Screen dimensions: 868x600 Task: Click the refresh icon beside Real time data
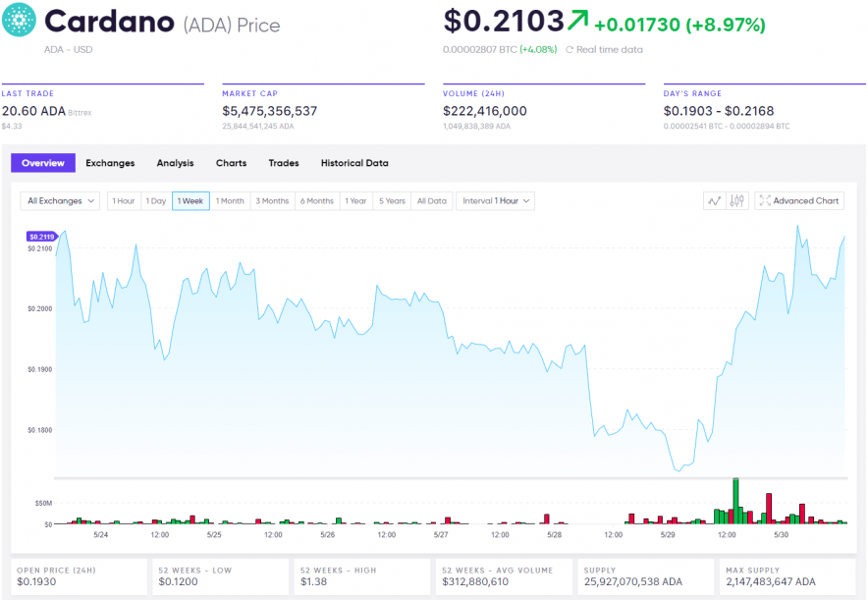click(570, 49)
